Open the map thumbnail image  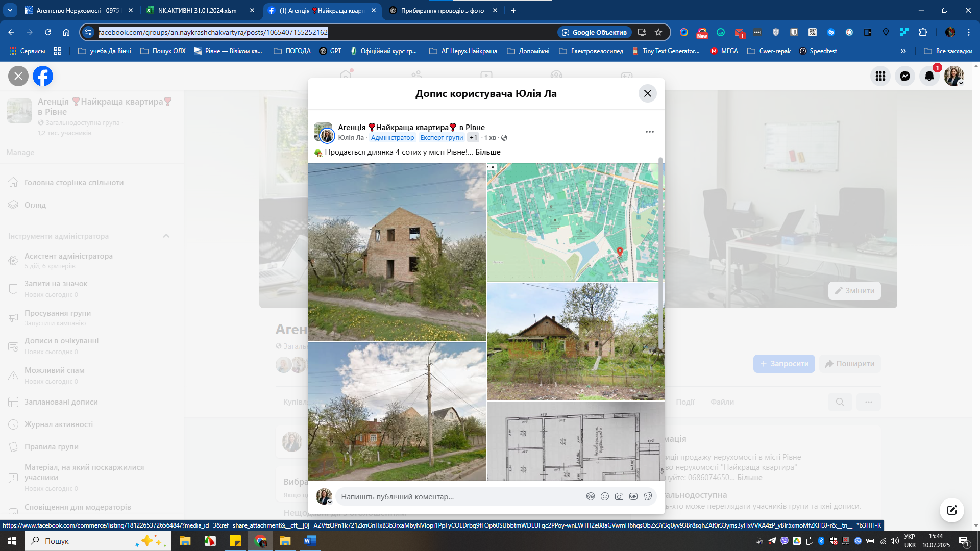click(x=575, y=222)
